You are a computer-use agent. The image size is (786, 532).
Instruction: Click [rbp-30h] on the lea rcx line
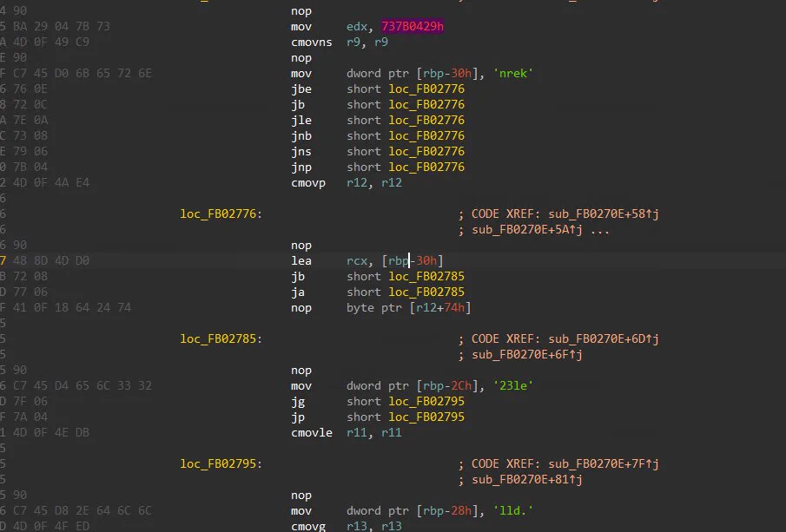(x=413, y=261)
